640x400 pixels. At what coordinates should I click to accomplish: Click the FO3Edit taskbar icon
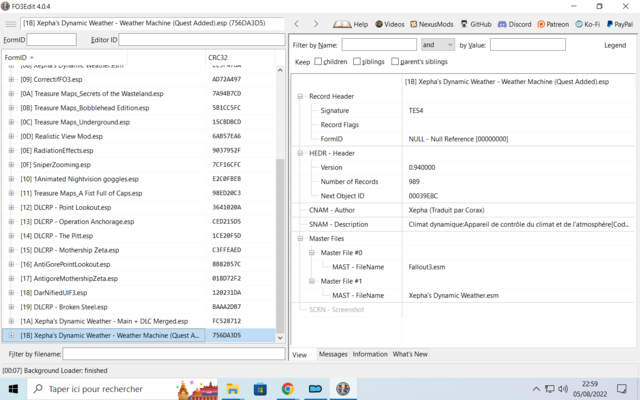(x=343, y=389)
